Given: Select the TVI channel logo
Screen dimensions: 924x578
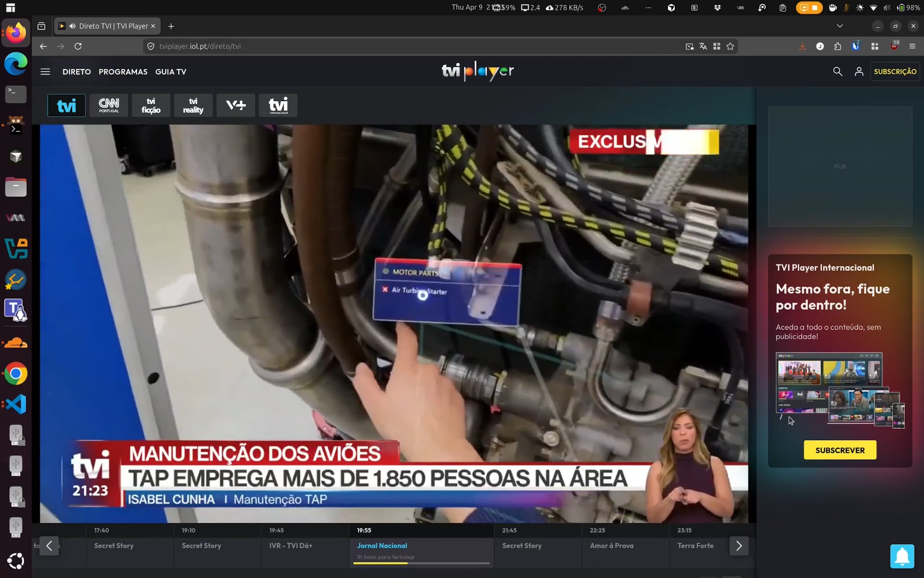Looking at the screenshot, I should click(66, 105).
